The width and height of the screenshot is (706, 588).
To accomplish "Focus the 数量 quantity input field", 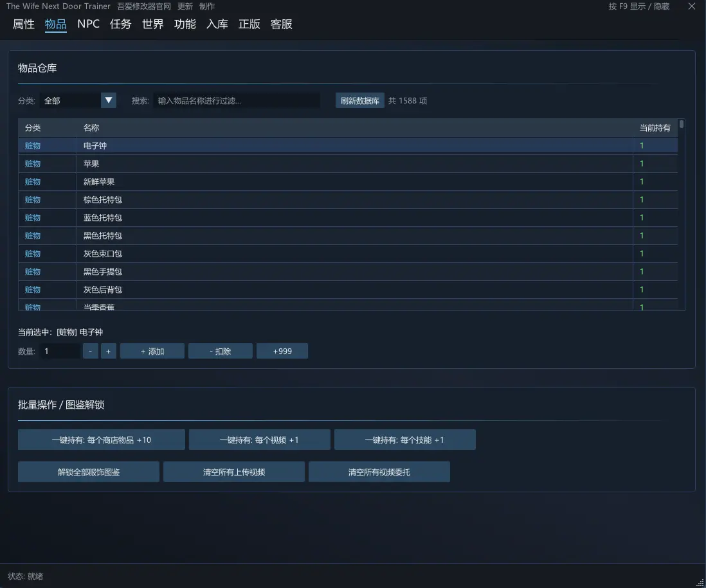I will [60, 351].
